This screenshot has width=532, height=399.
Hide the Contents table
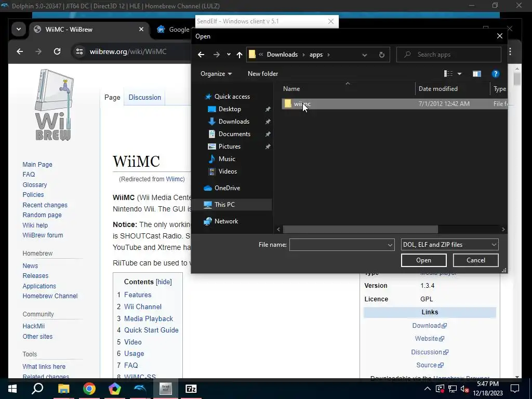pos(164,282)
